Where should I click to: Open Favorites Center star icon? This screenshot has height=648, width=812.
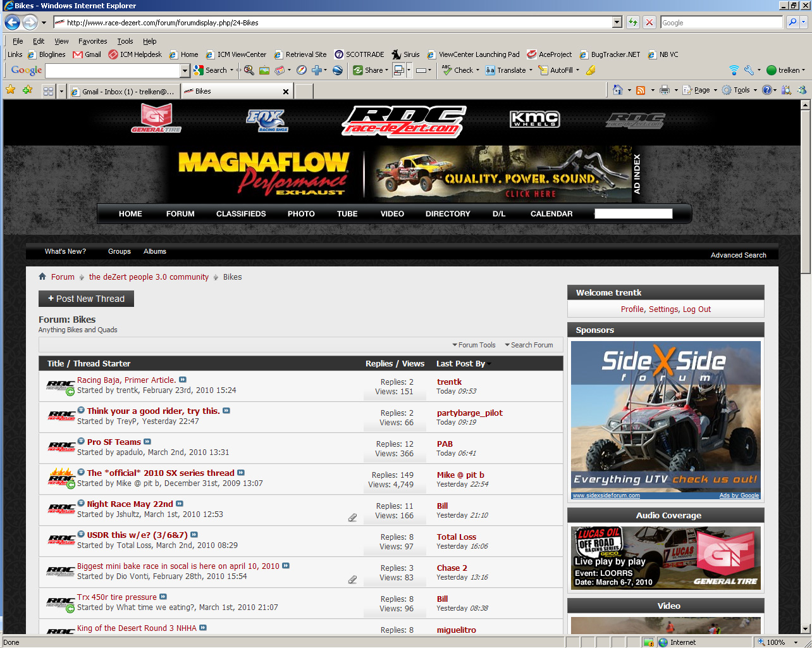[x=11, y=90]
